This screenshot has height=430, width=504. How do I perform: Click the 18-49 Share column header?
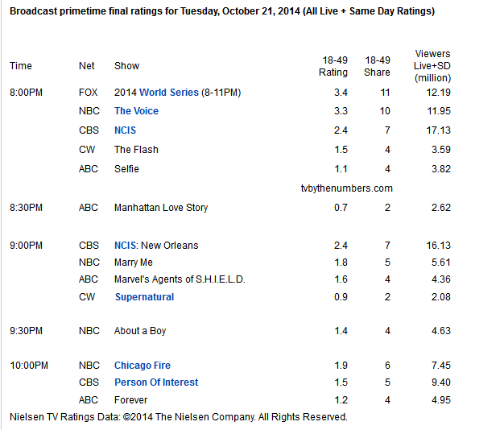pyautogui.click(x=378, y=66)
